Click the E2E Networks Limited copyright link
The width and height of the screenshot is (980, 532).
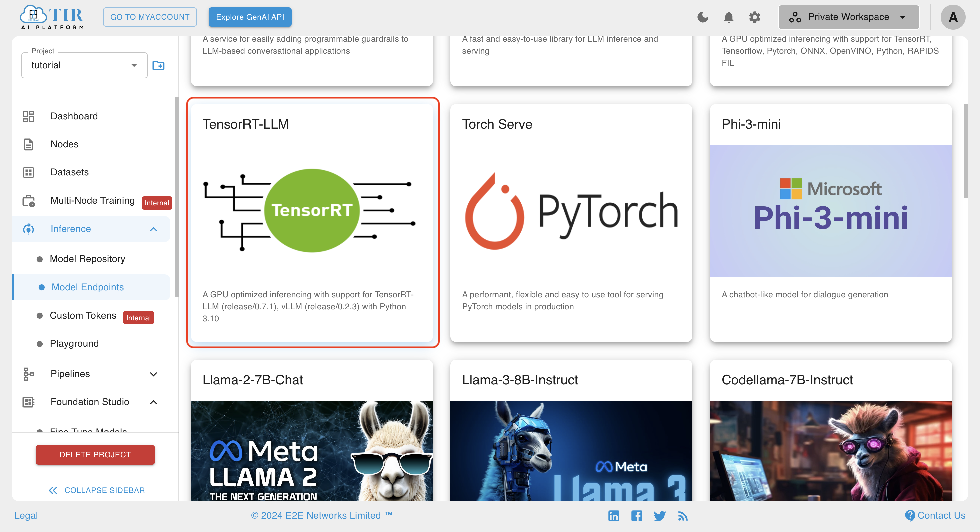[x=321, y=515]
